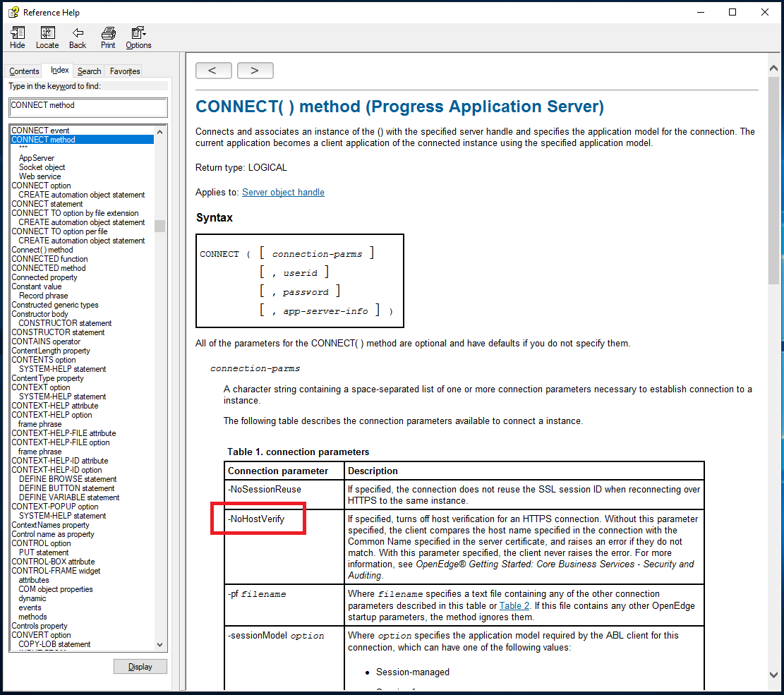Follow the Table 2 link
This screenshot has height=695, width=784.
[x=514, y=605]
